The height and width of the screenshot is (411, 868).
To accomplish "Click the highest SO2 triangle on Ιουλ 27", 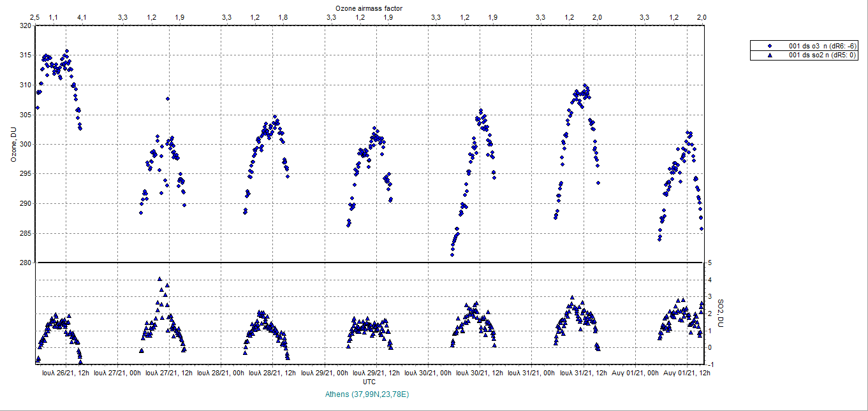I will click(160, 279).
